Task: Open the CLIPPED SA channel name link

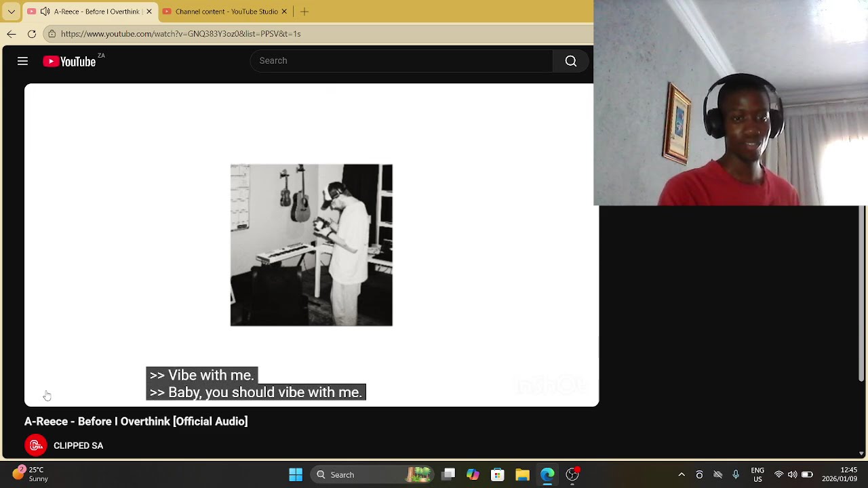Action: pos(79,446)
